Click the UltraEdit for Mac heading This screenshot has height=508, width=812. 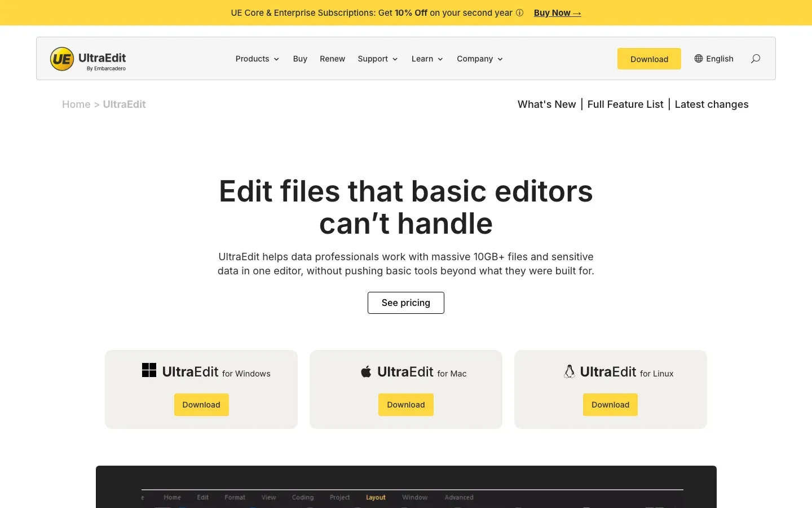422,372
